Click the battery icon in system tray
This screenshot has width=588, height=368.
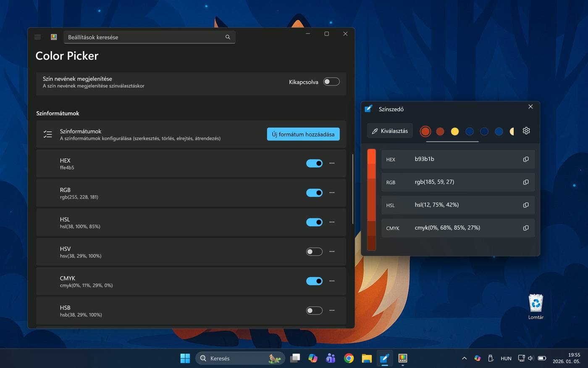coord(542,358)
